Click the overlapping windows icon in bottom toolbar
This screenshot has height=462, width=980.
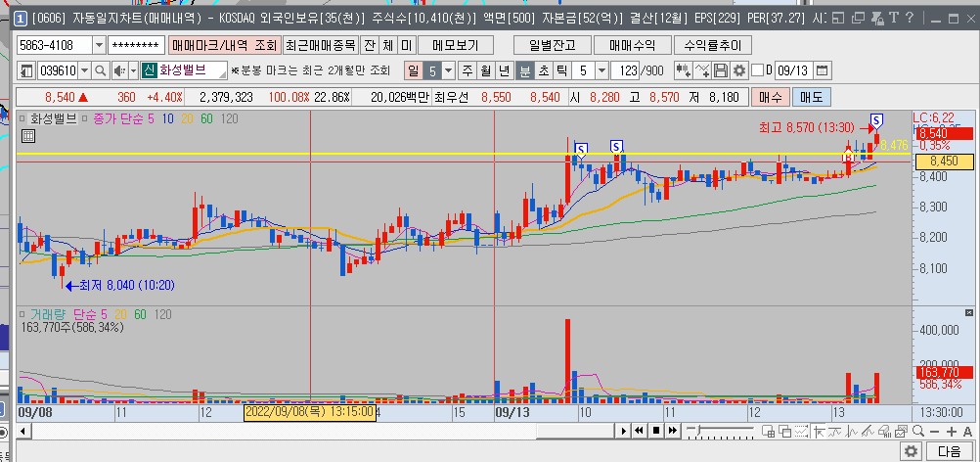785,431
